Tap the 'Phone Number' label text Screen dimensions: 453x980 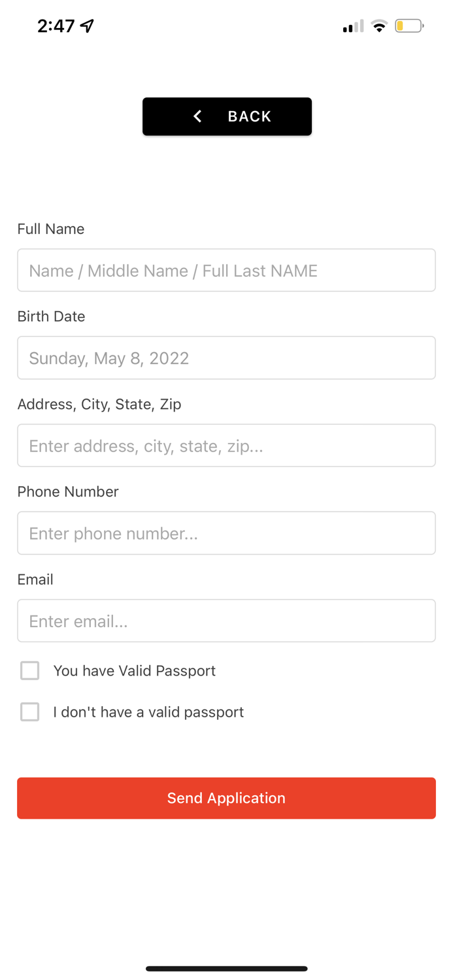point(67,491)
